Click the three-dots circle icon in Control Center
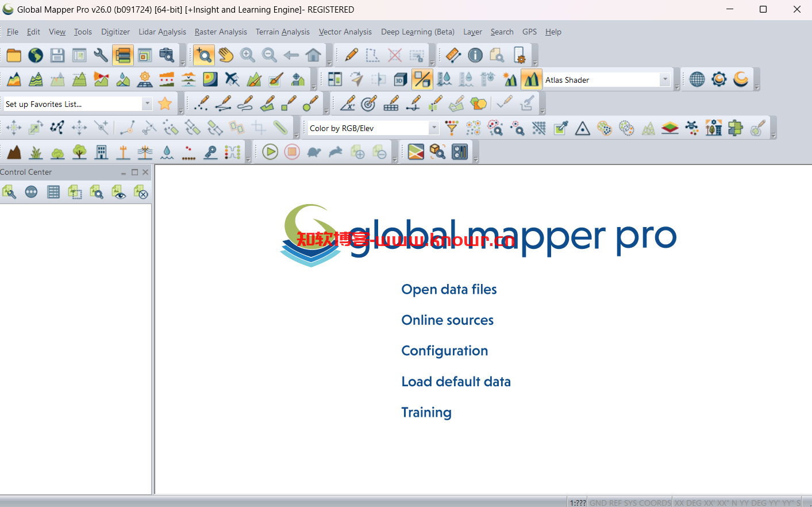This screenshot has width=812, height=507. (32, 192)
